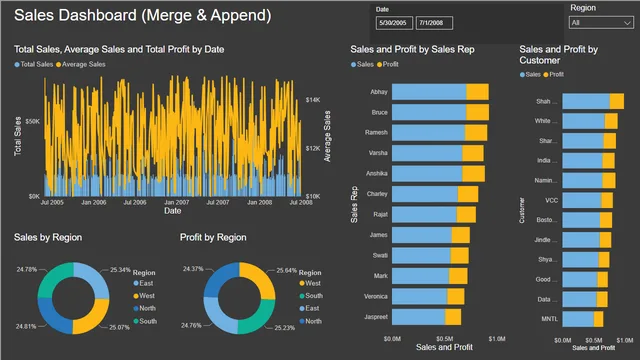Click the start date field 5/30/2005
Image resolution: width=640 pixels, height=360 pixels.
click(x=394, y=23)
